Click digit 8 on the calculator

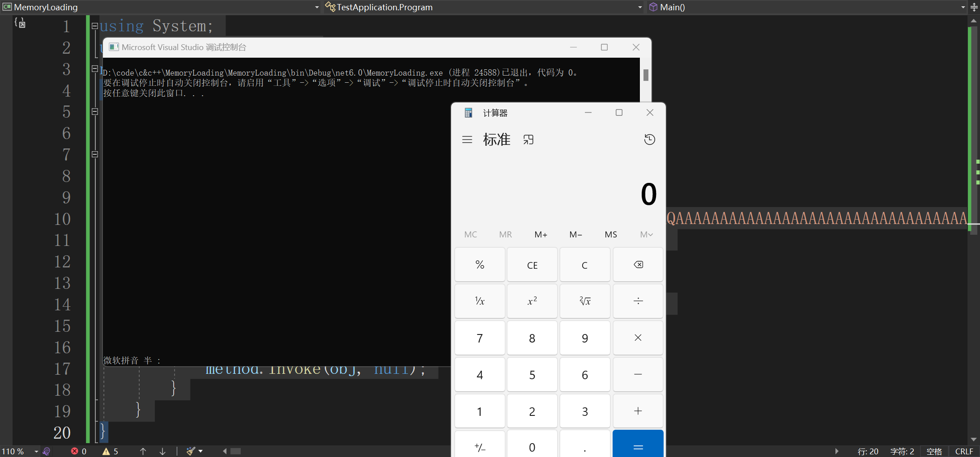[x=532, y=338]
